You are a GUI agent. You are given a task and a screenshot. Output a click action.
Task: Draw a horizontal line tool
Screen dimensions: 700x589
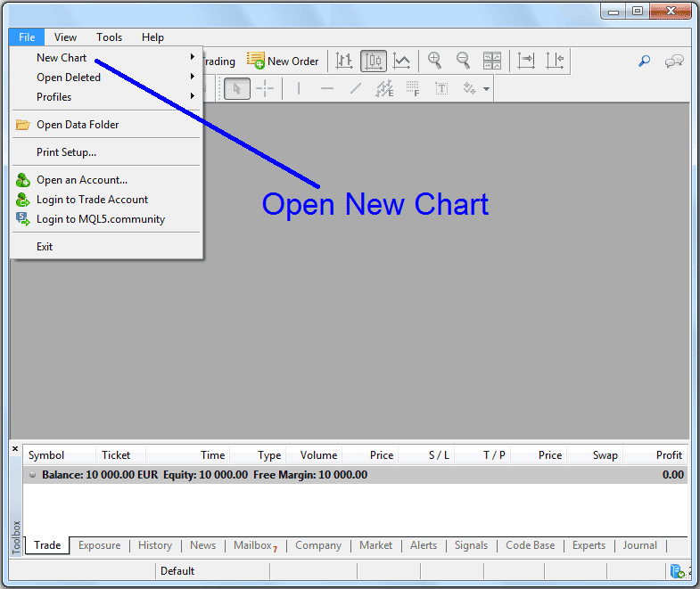pyautogui.click(x=327, y=88)
